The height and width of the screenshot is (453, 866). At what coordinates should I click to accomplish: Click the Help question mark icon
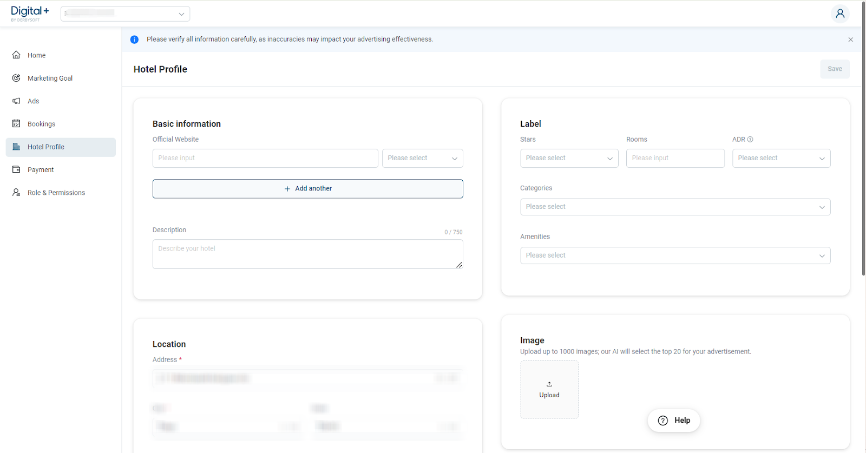(x=663, y=420)
